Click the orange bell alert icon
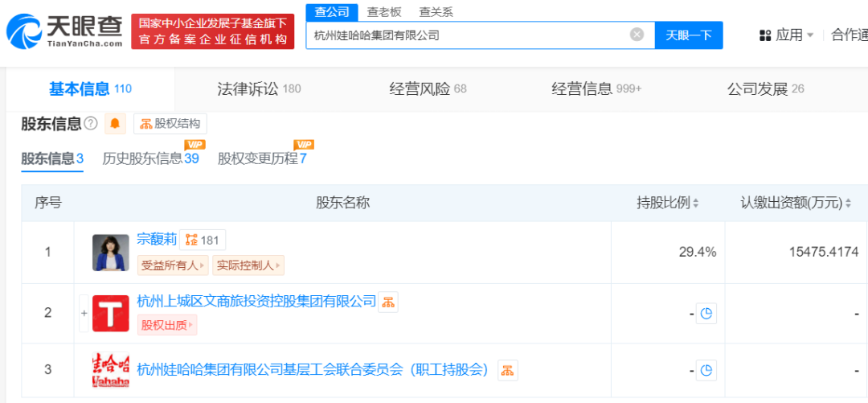The image size is (868, 403). point(115,124)
